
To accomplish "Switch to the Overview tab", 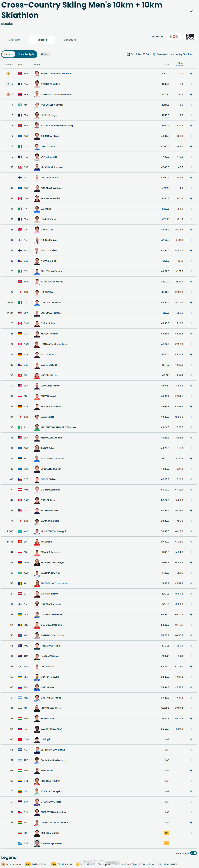I will coord(15,40).
